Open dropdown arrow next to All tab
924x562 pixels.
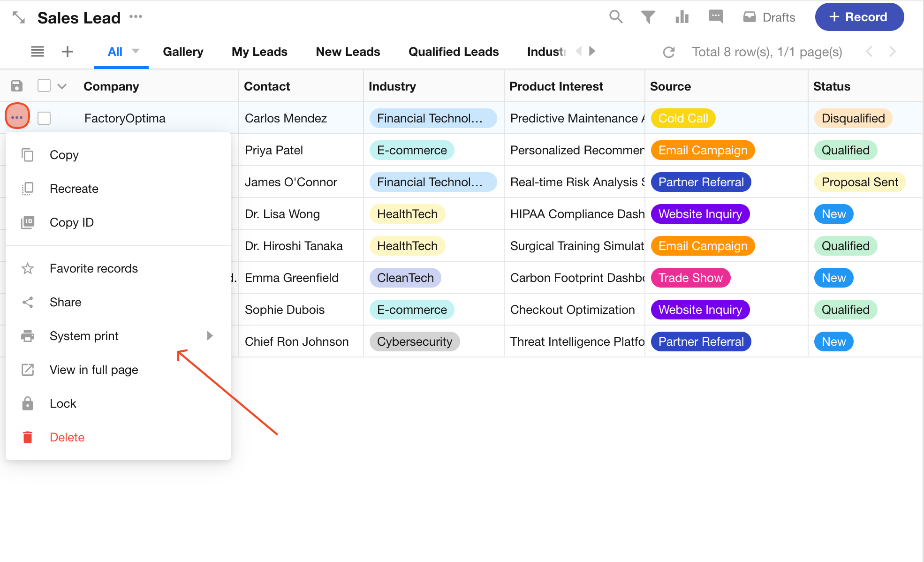click(136, 51)
